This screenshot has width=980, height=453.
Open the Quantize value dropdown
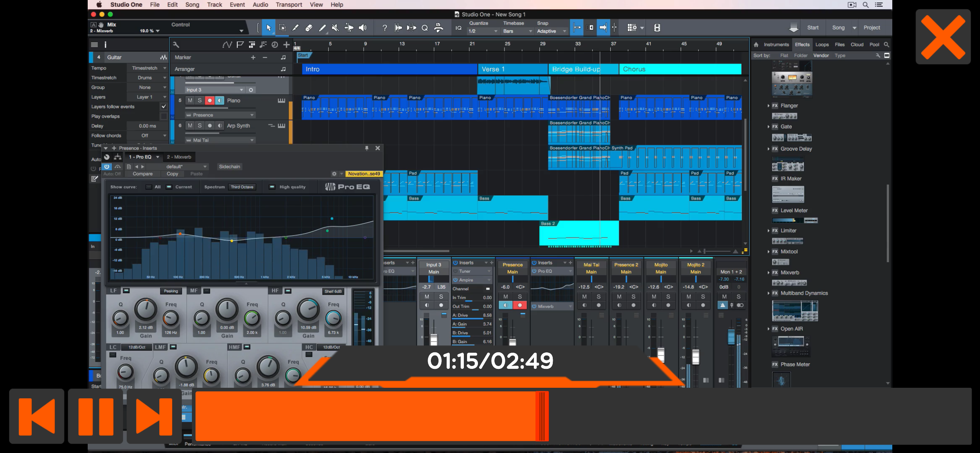click(482, 31)
